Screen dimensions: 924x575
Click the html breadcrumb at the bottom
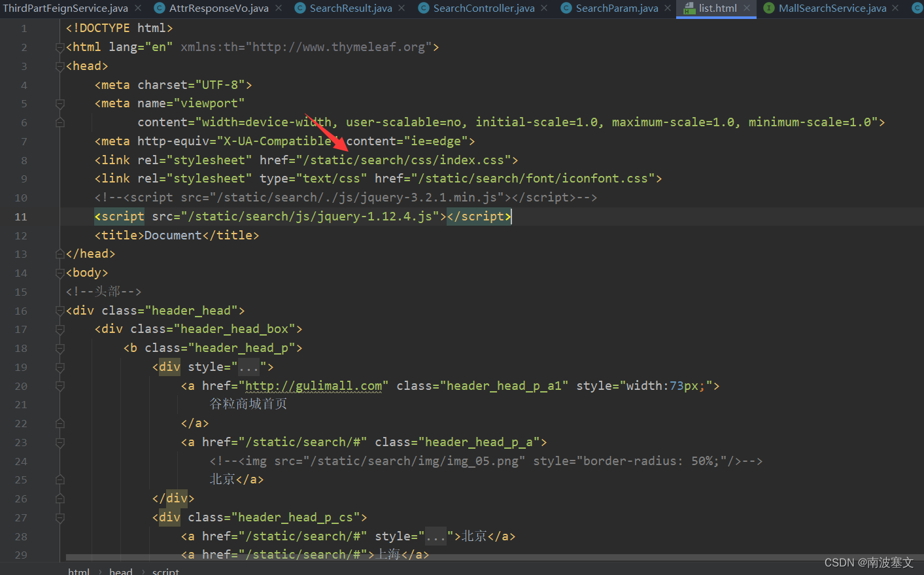(78, 571)
